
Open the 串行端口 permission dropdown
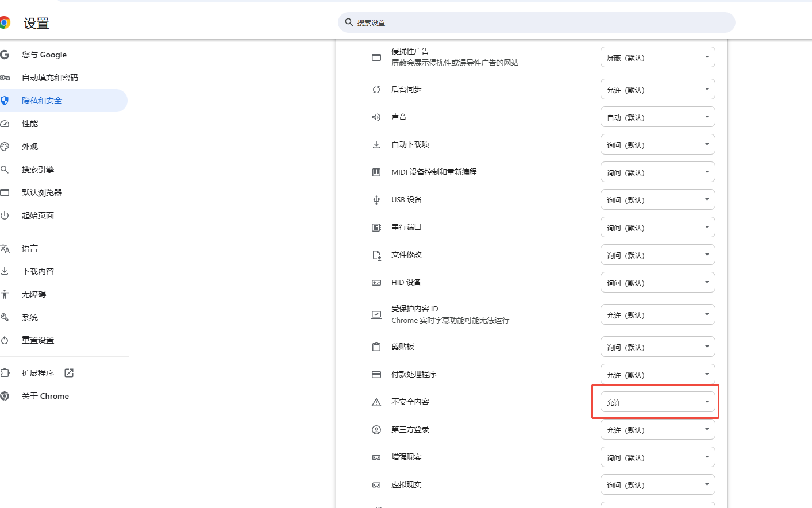click(x=658, y=227)
